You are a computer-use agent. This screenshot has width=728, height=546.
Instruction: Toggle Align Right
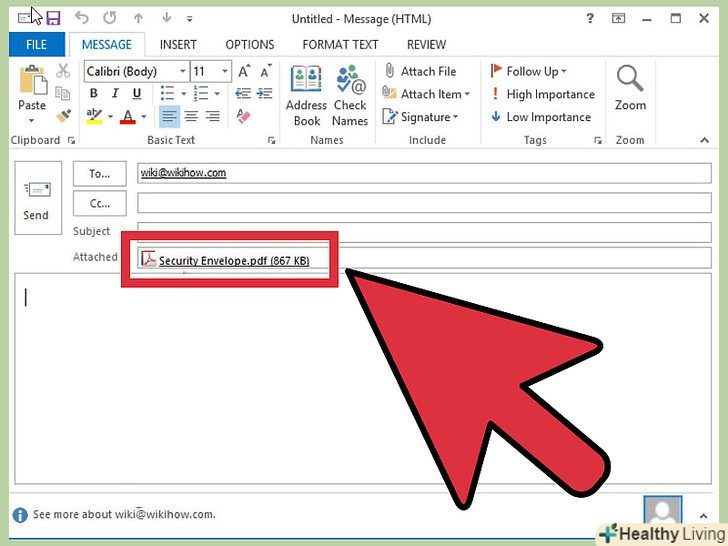[x=213, y=116]
